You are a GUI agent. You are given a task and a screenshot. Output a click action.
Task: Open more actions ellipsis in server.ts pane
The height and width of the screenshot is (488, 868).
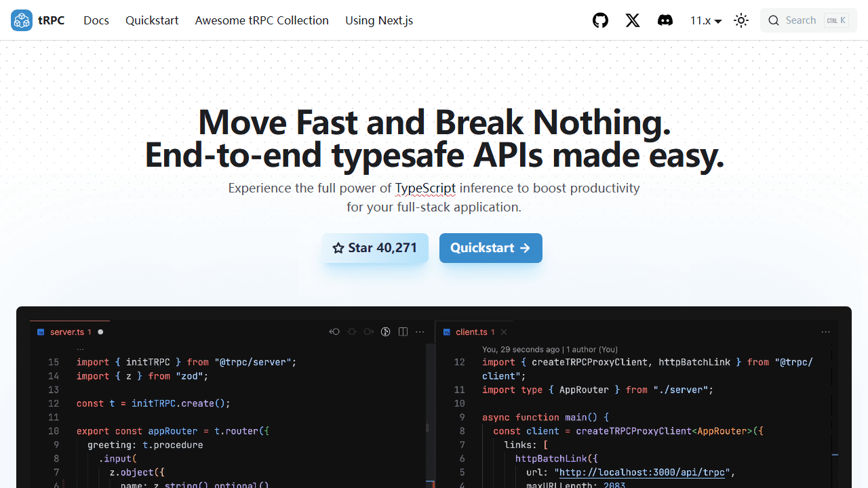420,332
